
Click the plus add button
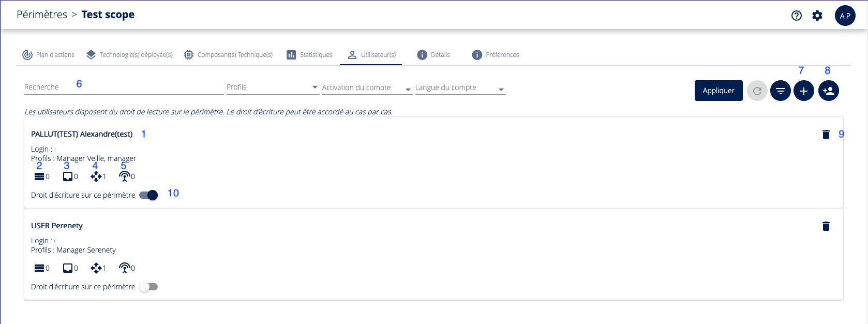[x=804, y=91]
